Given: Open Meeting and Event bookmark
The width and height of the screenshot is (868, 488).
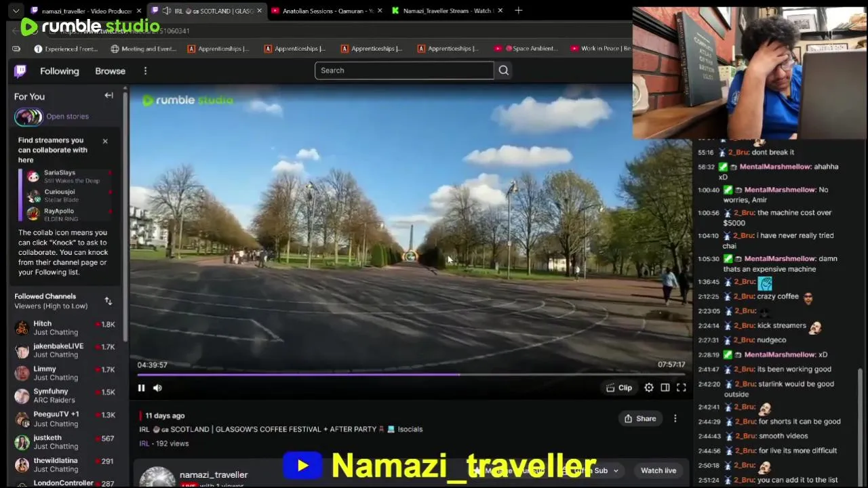Looking at the screenshot, I should (144, 49).
